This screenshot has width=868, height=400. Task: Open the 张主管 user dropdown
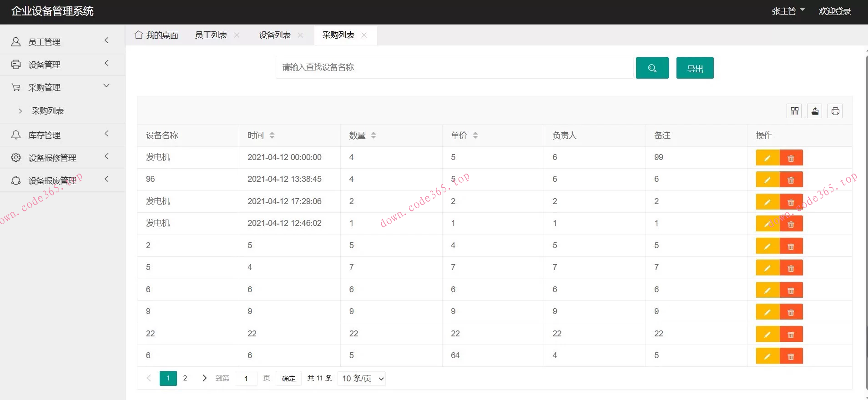point(788,11)
